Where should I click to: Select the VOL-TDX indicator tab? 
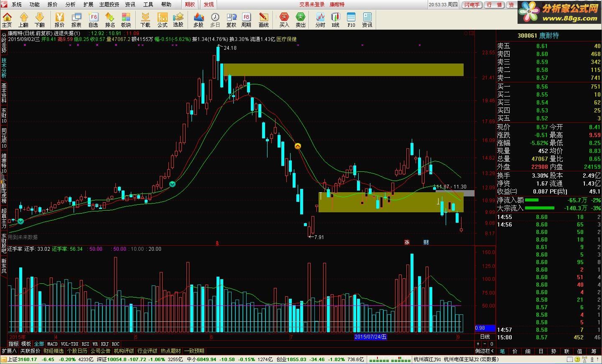69,344
